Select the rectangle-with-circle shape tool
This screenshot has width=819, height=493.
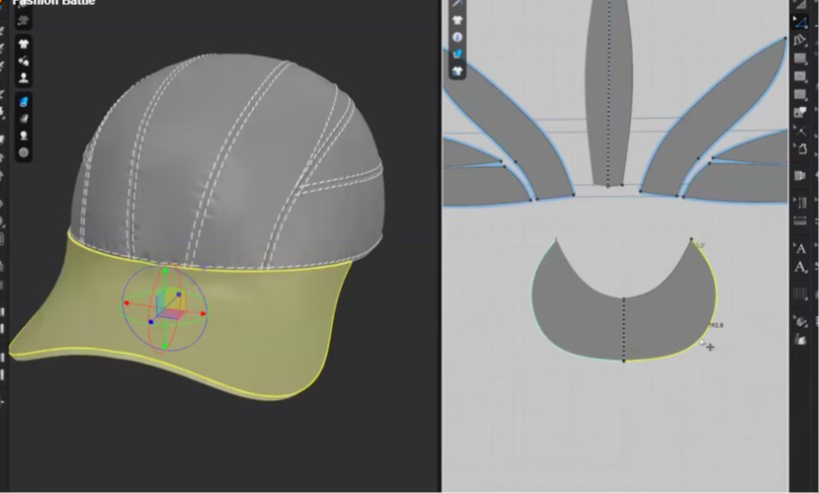point(800,112)
